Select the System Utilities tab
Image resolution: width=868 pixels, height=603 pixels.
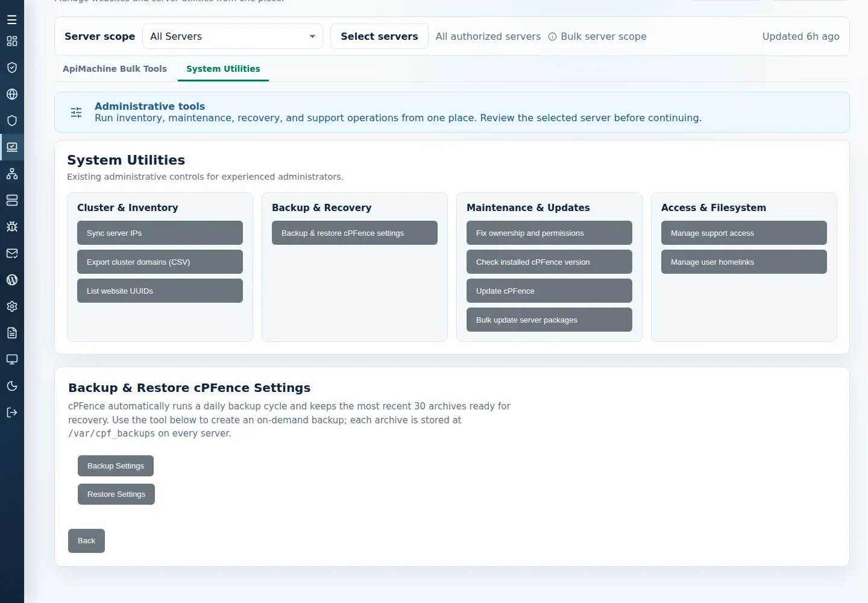(223, 69)
